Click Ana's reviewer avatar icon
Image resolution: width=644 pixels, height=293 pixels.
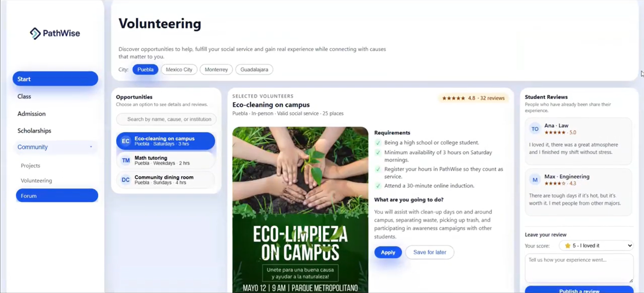pos(535,129)
